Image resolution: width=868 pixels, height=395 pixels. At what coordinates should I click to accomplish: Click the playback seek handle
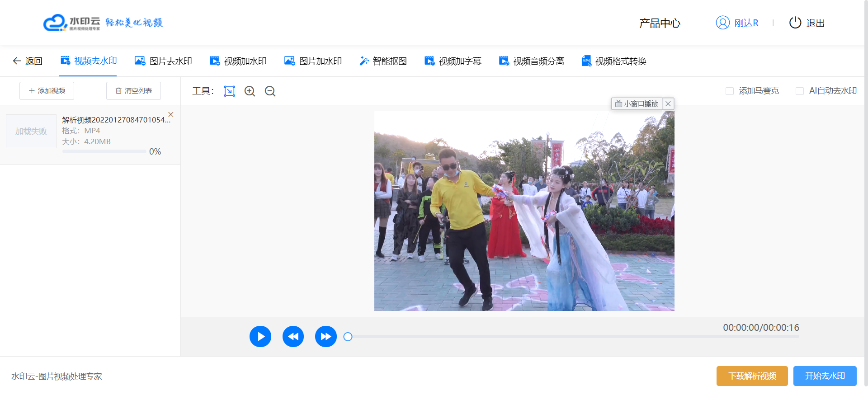click(348, 337)
